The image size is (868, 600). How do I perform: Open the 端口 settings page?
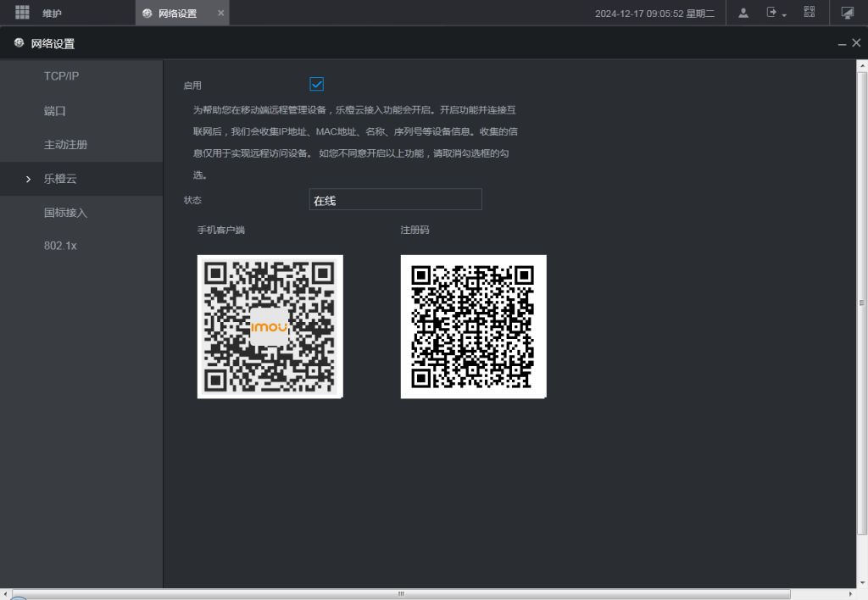coord(55,111)
